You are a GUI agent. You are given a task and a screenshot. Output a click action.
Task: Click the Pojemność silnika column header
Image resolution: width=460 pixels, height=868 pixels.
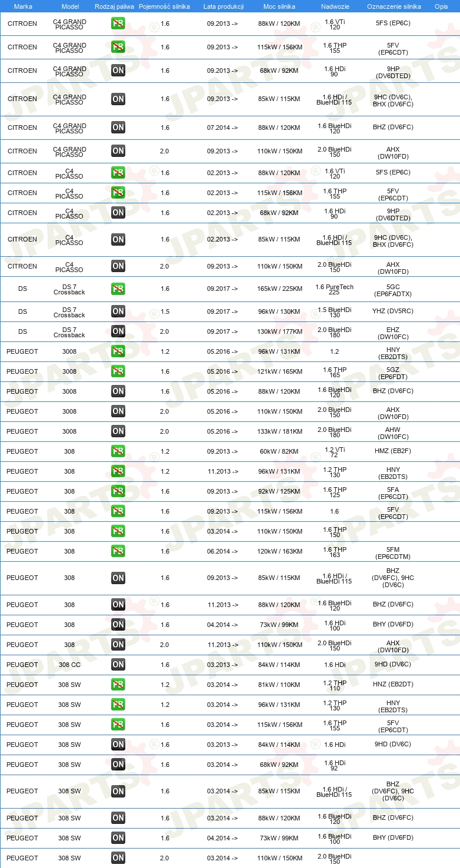coord(164,6)
